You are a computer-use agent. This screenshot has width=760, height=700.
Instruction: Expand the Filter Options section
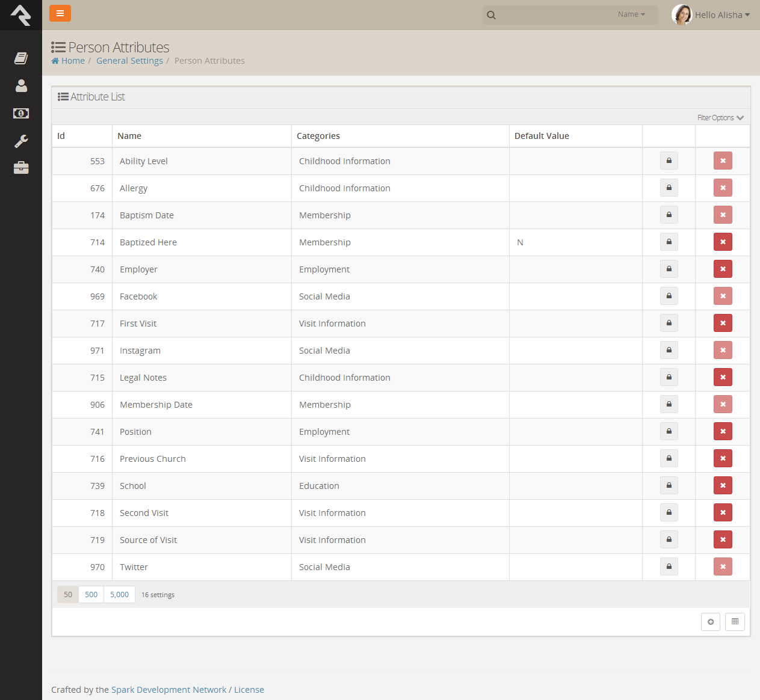click(x=720, y=118)
